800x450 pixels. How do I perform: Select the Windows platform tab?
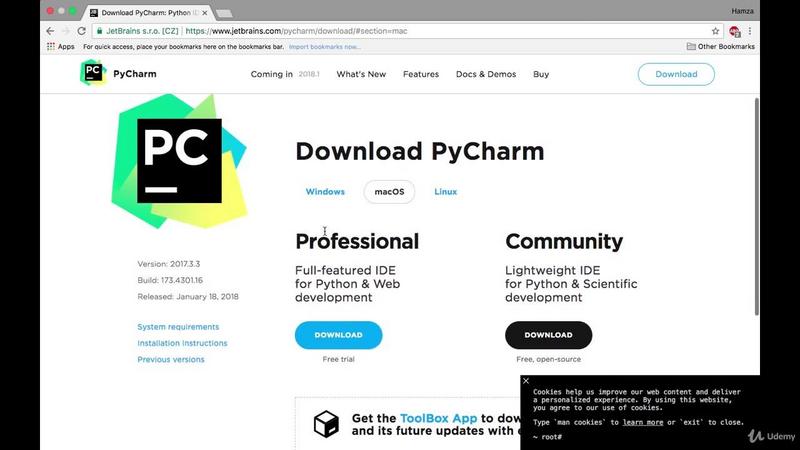click(325, 192)
